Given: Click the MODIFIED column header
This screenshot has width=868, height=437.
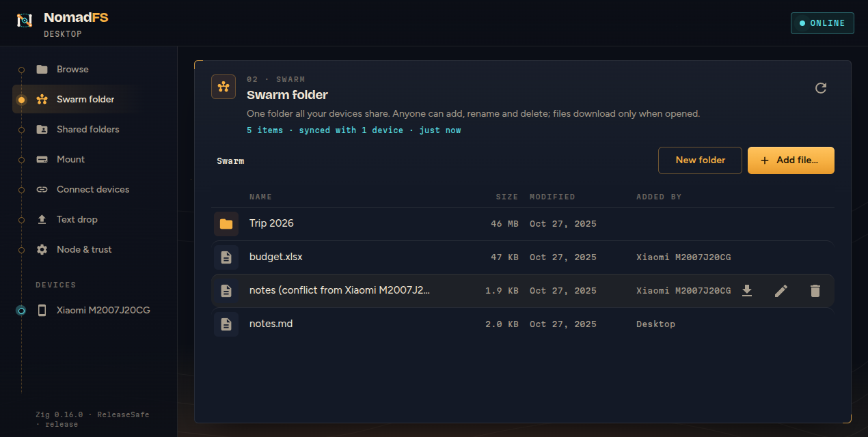Looking at the screenshot, I should 552,197.
